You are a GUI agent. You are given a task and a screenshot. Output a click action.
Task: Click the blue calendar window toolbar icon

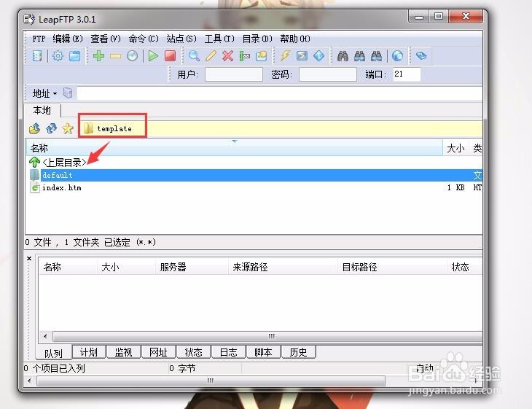(x=74, y=56)
